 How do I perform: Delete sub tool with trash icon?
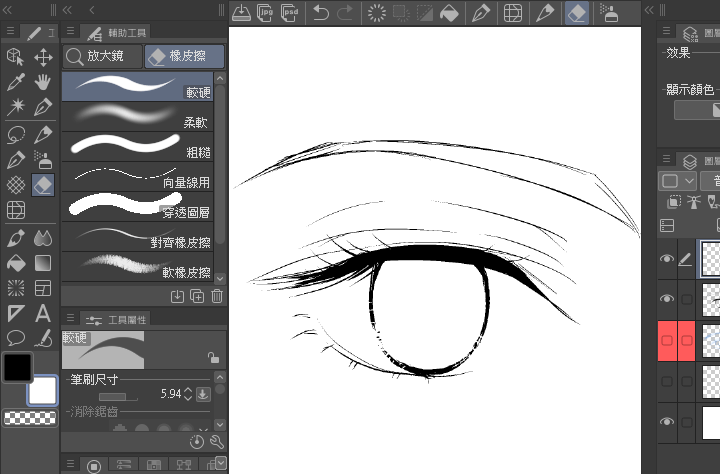217,295
